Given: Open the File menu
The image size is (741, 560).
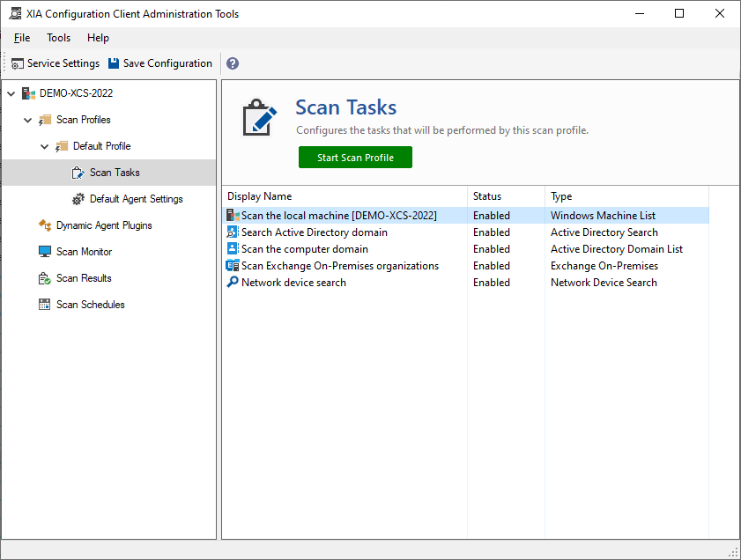Looking at the screenshot, I should (22, 38).
